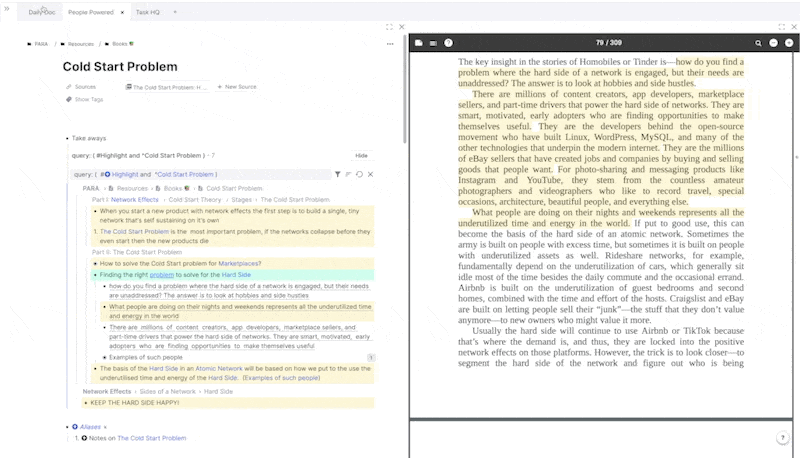
Task: Go to the Resources breadcrumb folder
Action: click(78, 44)
